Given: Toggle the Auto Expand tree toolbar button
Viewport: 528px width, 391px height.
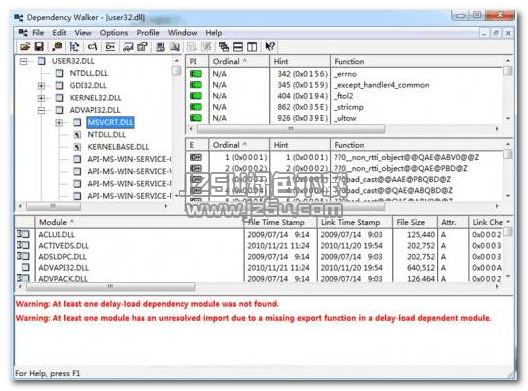Looking at the screenshot, I should click(74, 47).
